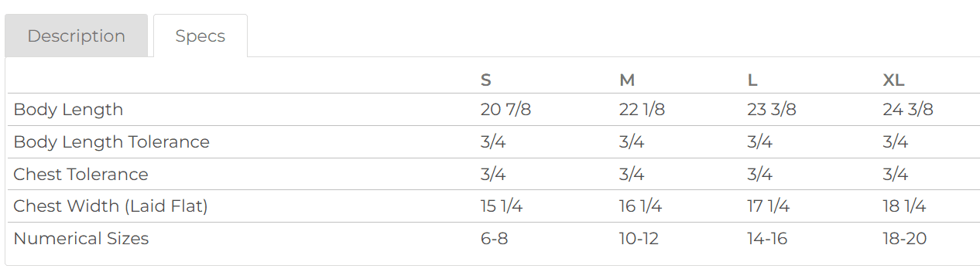The width and height of the screenshot is (980, 279).
Task: Select the Chest Tolerance row label
Action: point(81,175)
